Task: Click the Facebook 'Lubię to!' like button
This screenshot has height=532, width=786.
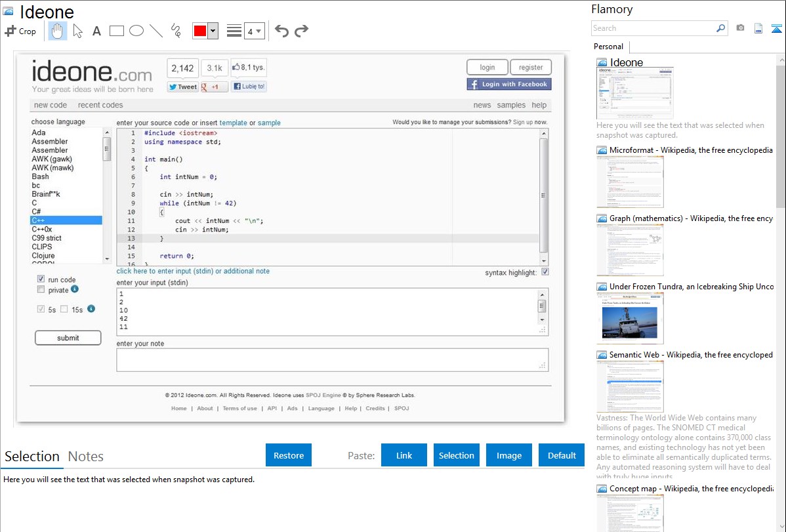Action: [249, 86]
